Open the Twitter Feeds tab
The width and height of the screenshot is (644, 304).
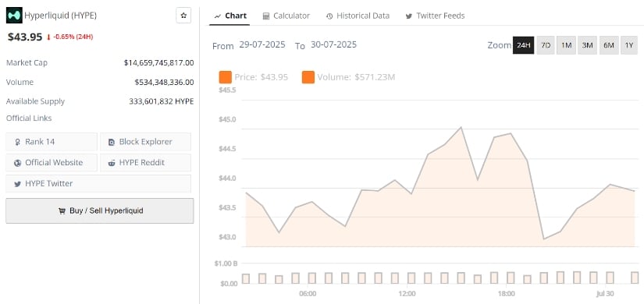(435, 16)
